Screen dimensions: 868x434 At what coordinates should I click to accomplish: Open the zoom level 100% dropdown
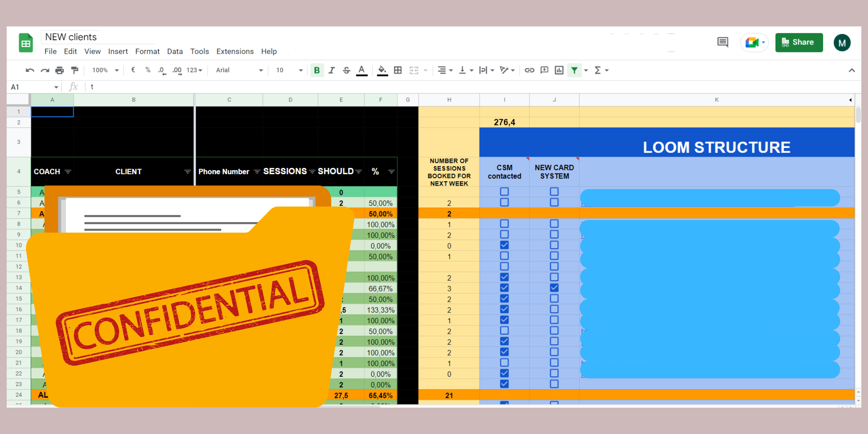point(105,70)
